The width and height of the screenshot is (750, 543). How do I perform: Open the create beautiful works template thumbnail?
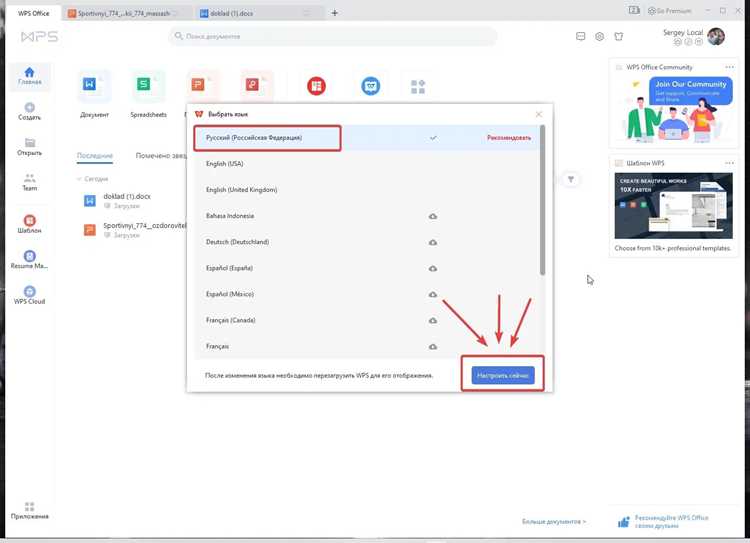[673, 206]
